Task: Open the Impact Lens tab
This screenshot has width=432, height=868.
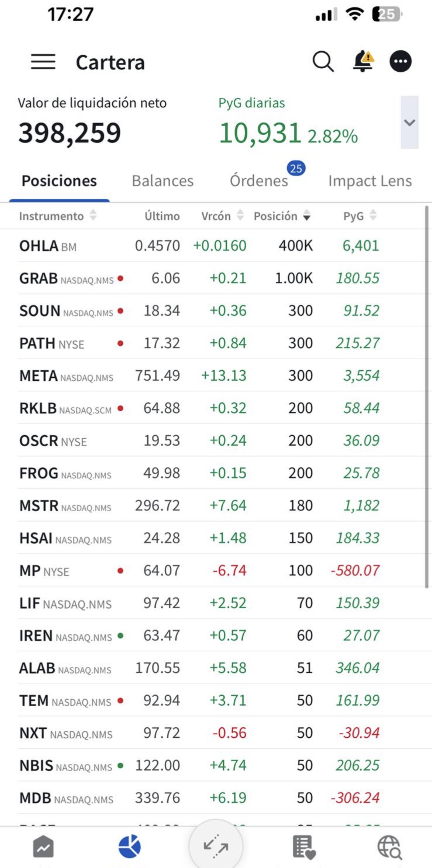Action: [x=370, y=181]
